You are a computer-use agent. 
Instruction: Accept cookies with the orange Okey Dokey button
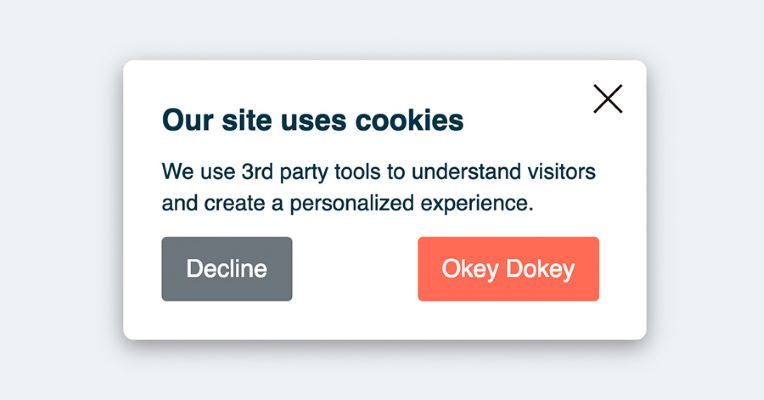pyautogui.click(x=508, y=269)
